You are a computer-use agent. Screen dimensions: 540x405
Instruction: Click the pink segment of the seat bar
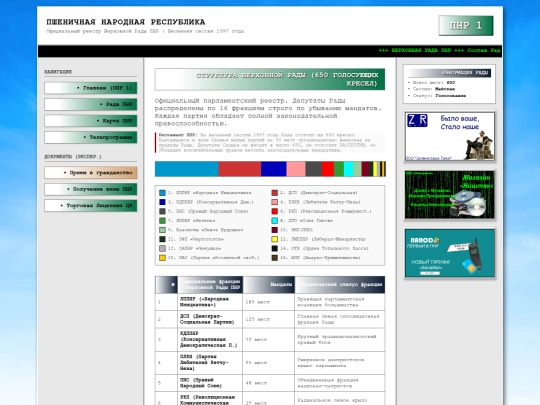(296, 169)
